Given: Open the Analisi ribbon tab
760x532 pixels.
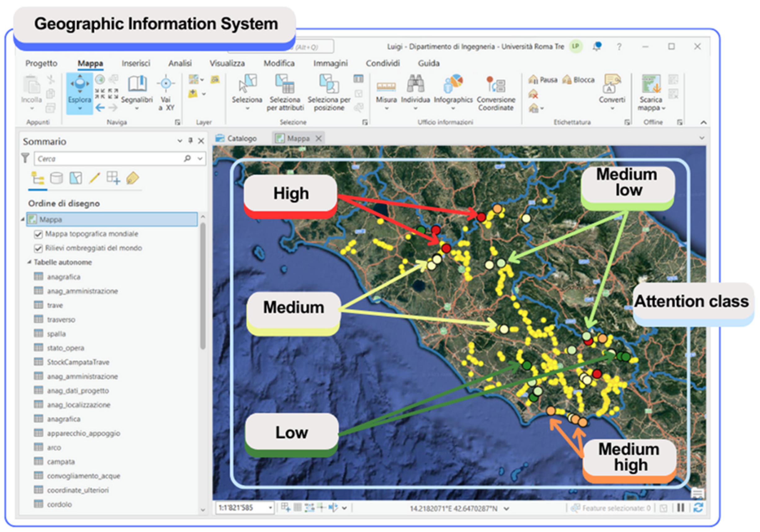Looking at the screenshot, I should 180,63.
